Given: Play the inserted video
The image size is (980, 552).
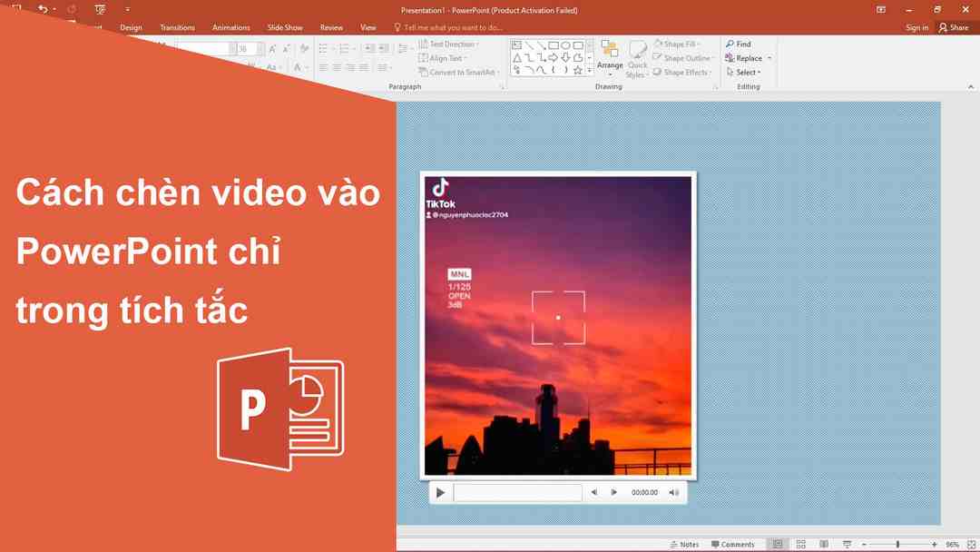Looking at the screenshot, I should click(x=440, y=493).
